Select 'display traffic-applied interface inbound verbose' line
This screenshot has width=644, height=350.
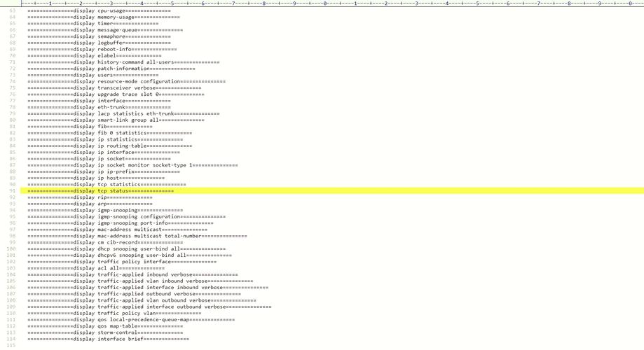pyautogui.click(x=148, y=288)
